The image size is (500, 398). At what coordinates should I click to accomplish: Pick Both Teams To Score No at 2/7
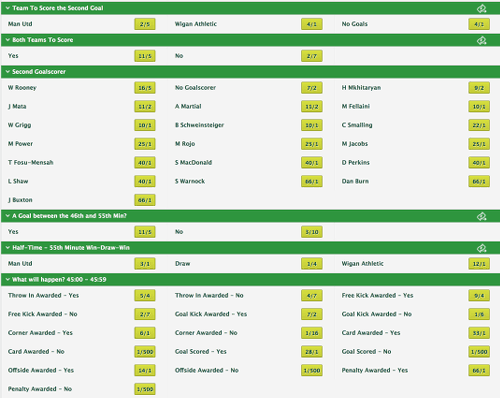pos(312,56)
